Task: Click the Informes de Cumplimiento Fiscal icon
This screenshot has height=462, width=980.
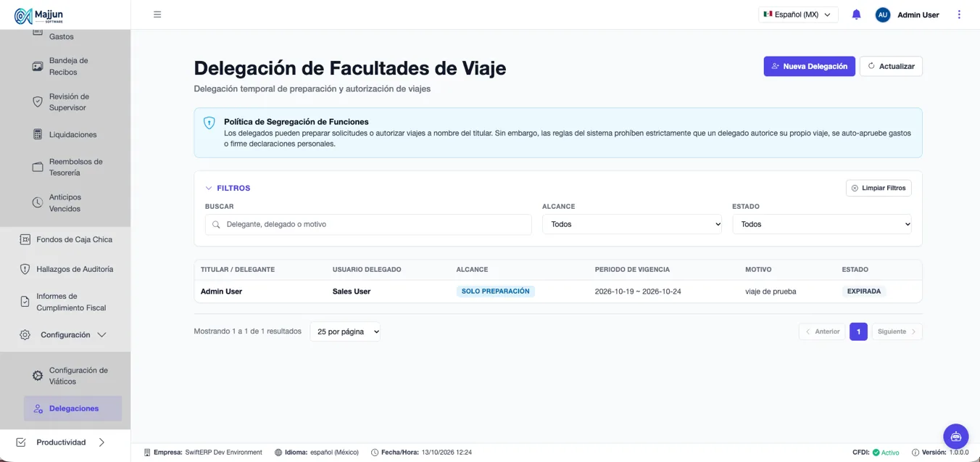Action: [25, 302]
